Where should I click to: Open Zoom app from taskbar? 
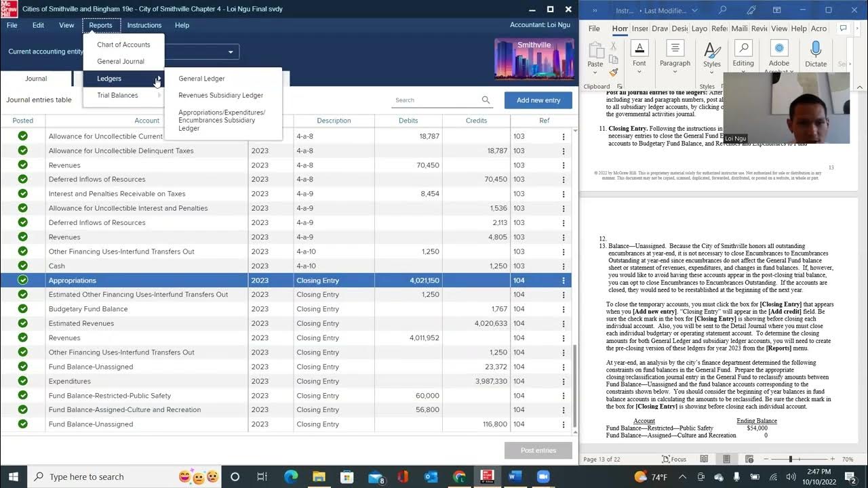click(543, 476)
